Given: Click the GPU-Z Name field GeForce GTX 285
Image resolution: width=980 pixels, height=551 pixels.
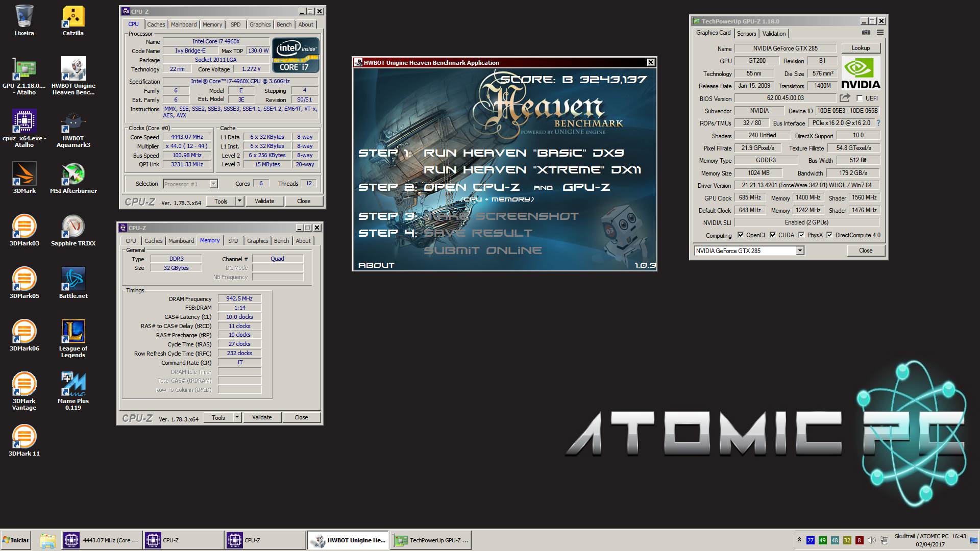Looking at the screenshot, I should (785, 48).
